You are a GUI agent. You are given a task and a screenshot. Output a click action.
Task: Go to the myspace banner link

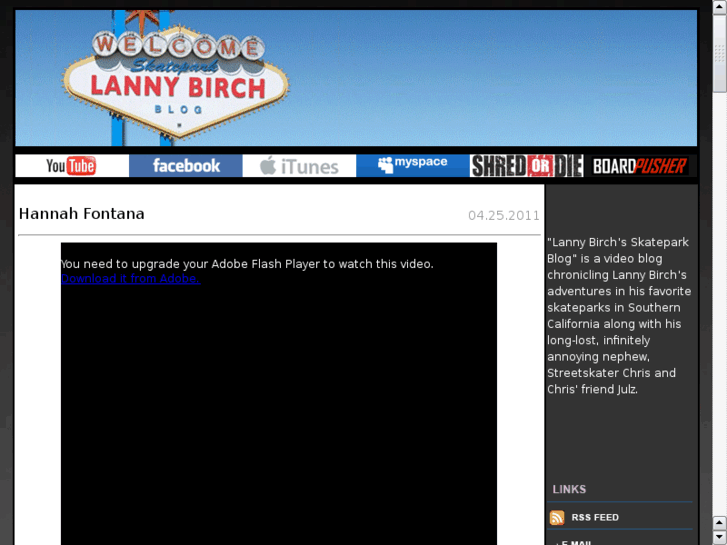point(413,166)
